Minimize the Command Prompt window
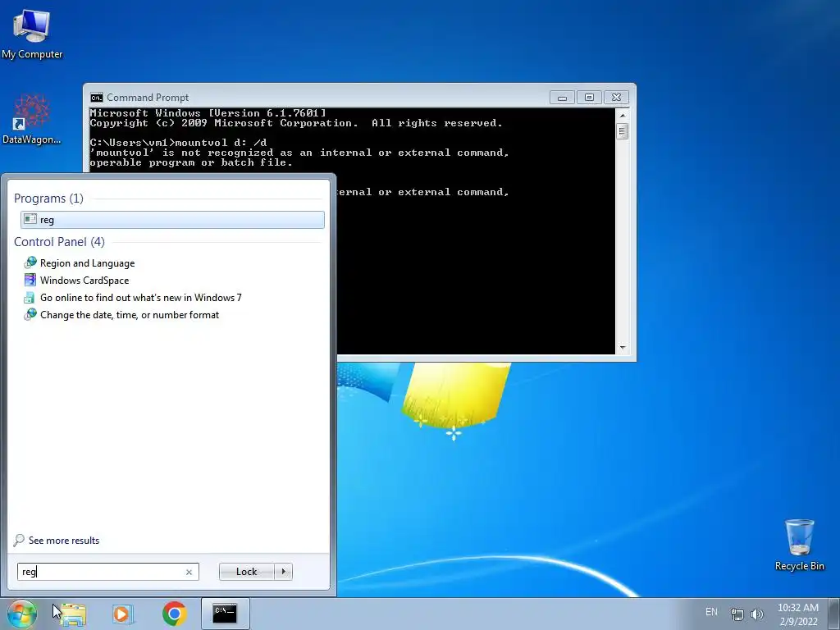840x630 pixels. coord(562,98)
